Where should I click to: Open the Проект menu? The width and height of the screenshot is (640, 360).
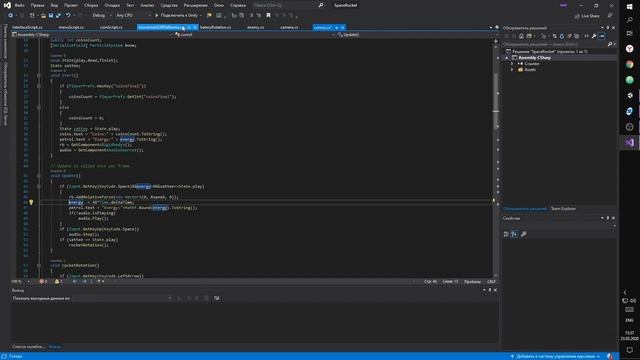pos(71,5)
